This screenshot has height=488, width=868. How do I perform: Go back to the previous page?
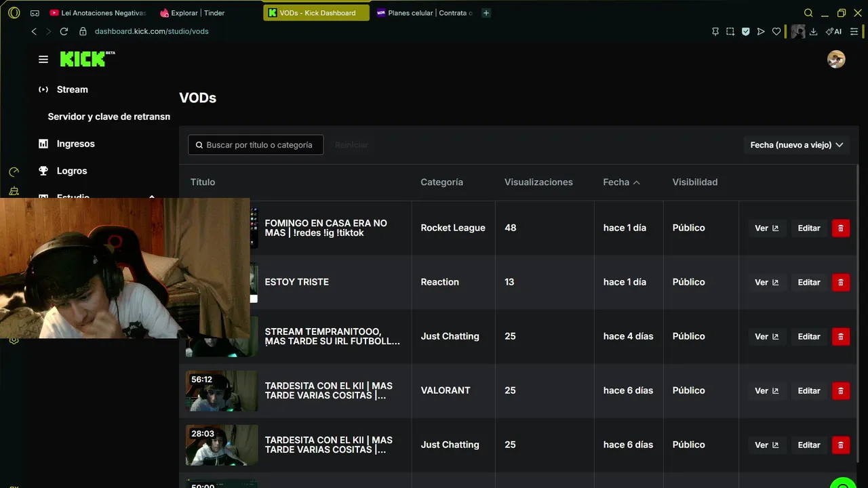pos(34,31)
